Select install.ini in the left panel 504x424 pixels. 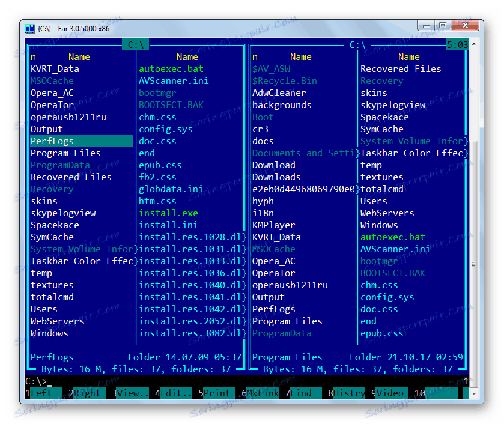pos(168,225)
